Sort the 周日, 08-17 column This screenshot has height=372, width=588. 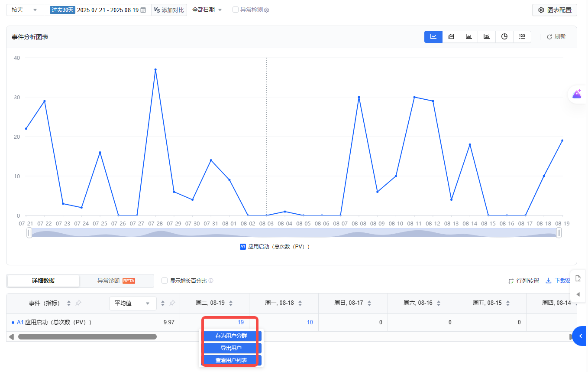pyautogui.click(x=369, y=303)
